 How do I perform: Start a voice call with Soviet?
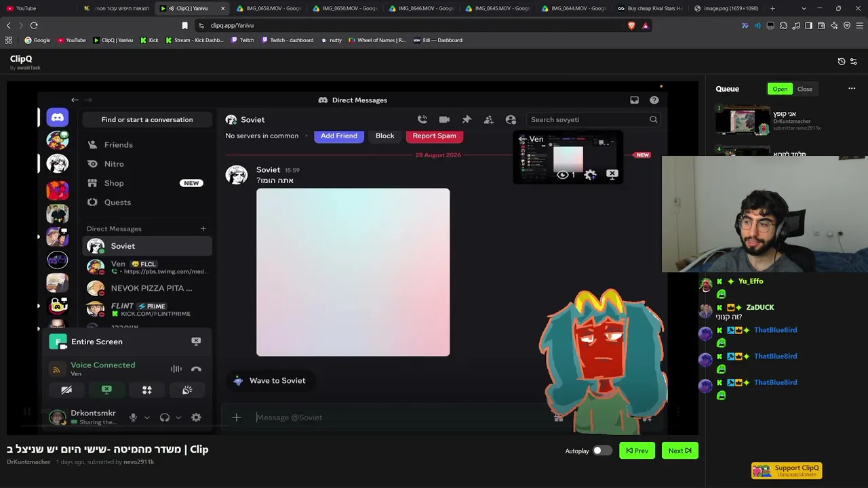[422, 119]
